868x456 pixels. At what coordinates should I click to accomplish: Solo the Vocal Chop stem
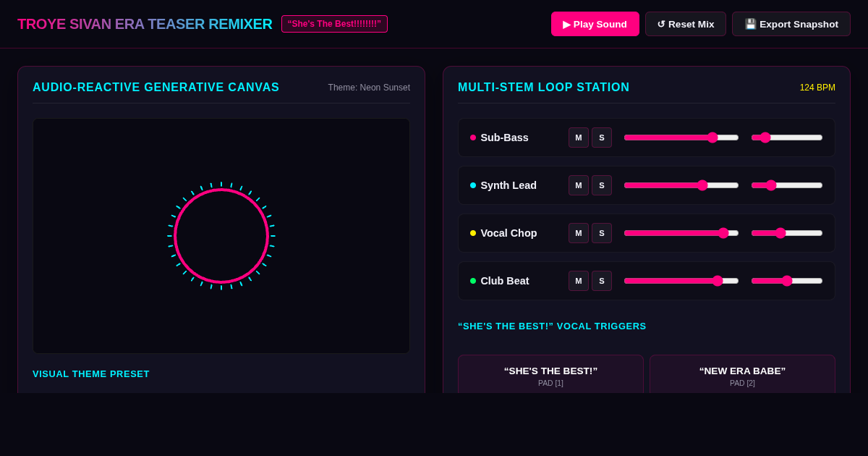[x=602, y=233]
